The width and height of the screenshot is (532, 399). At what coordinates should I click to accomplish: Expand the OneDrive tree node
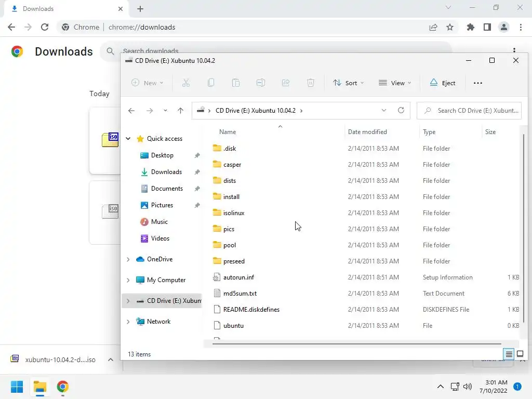pyautogui.click(x=128, y=259)
